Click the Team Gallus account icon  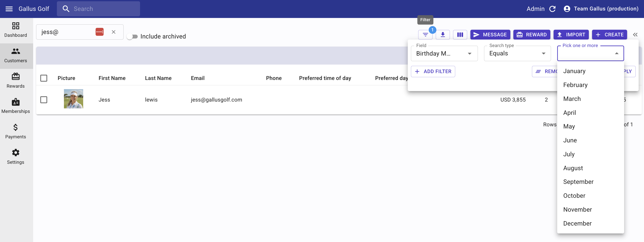click(567, 9)
